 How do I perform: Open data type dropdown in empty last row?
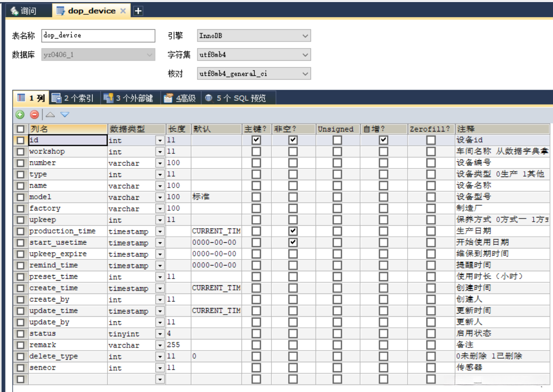coord(160,379)
